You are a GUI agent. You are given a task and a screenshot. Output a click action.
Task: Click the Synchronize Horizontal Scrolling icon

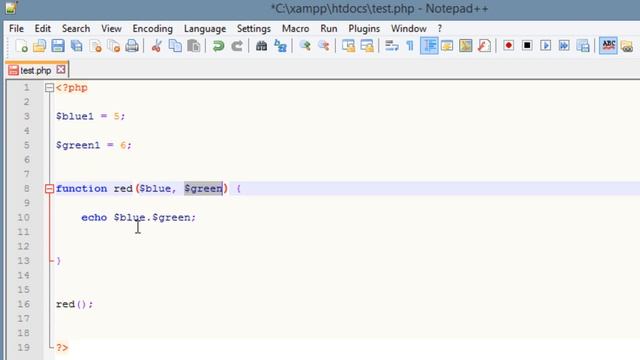tap(367, 46)
